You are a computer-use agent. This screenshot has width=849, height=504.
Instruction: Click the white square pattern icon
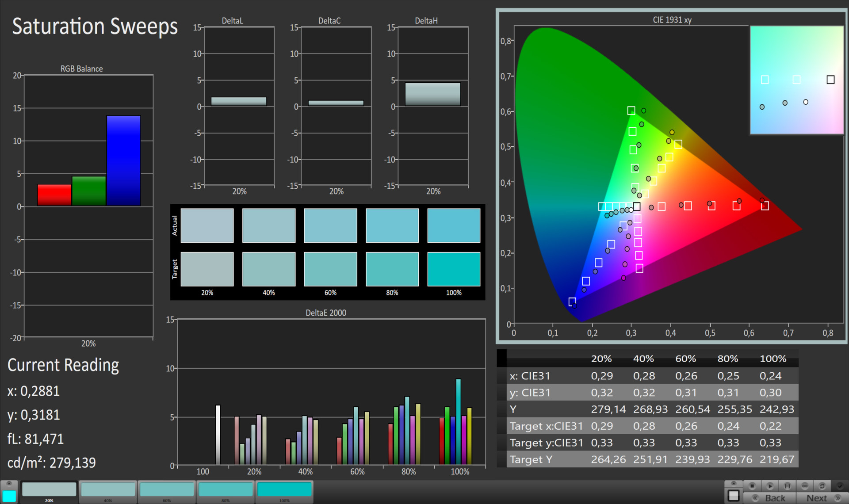click(x=734, y=496)
